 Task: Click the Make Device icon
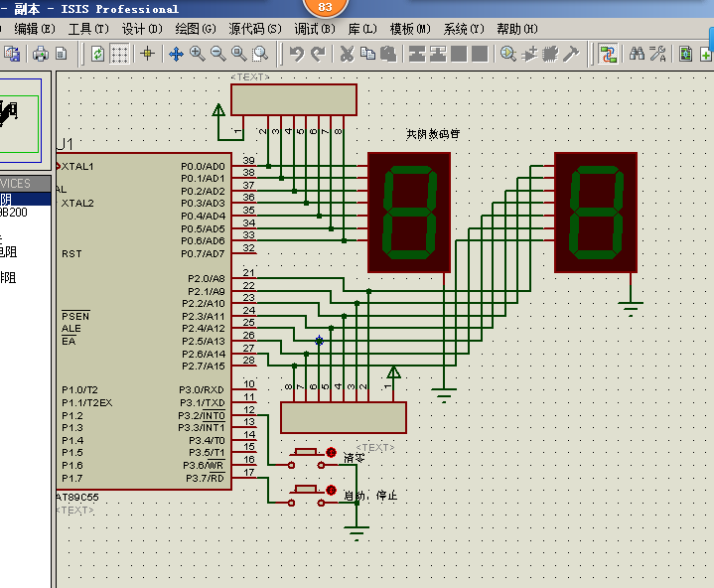click(529, 54)
